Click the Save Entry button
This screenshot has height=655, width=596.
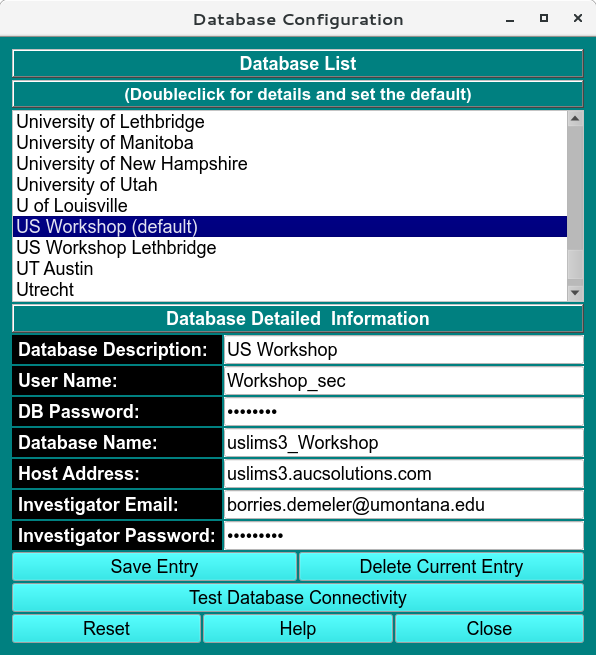coord(155,567)
